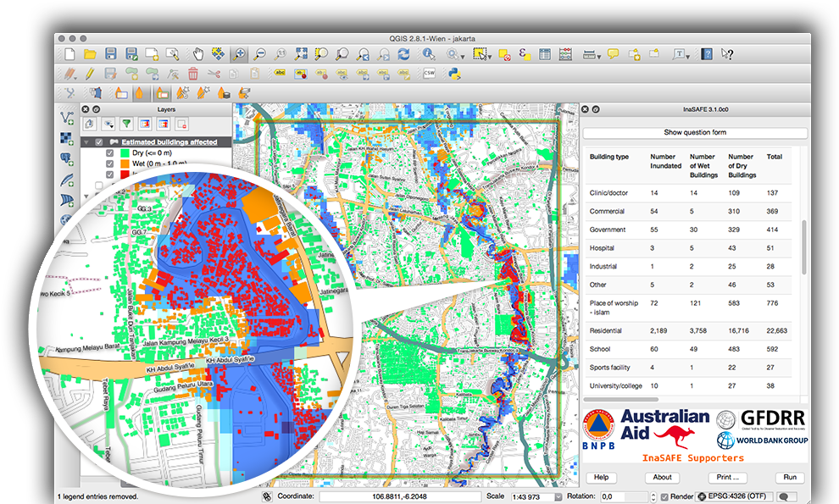839x504 pixels.
Task: Uncheck the Dry (<= 0 m) legend entry
Action: (x=110, y=152)
